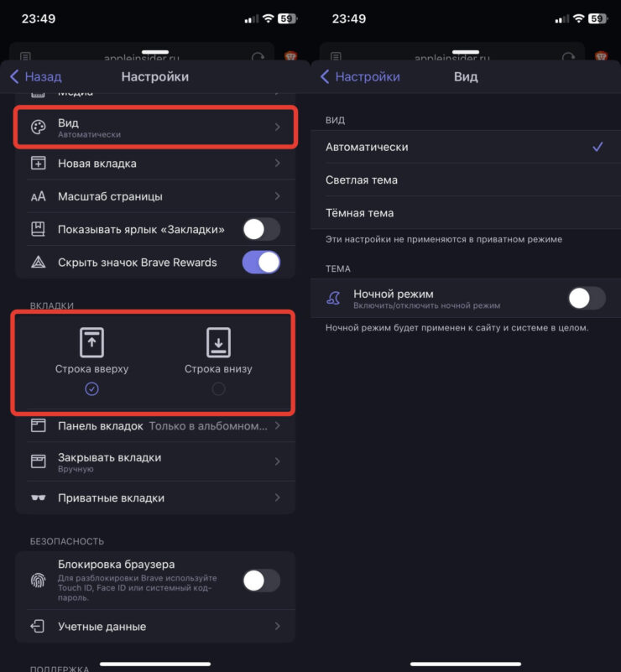Select the AA page zoom icon
This screenshot has height=672, width=621.
(37, 196)
